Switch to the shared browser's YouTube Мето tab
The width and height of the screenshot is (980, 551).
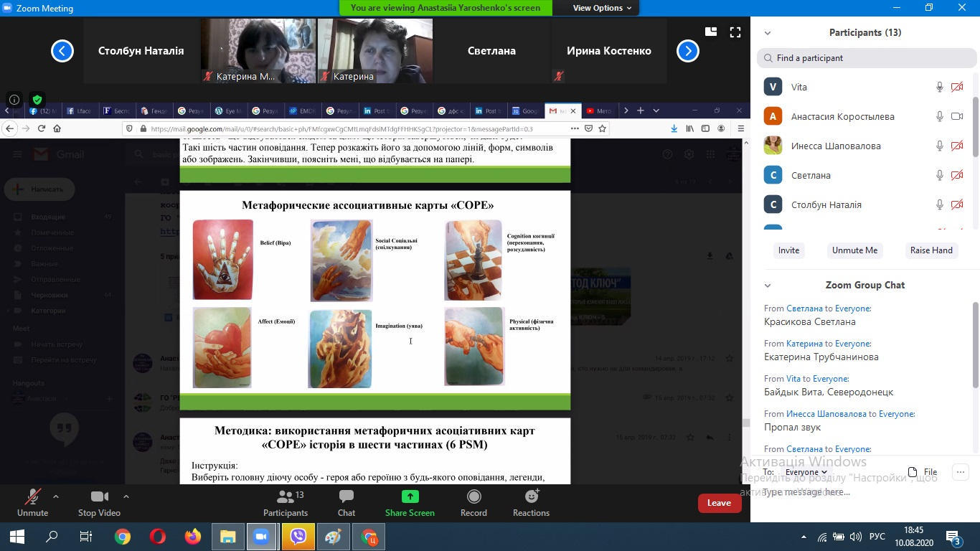click(x=599, y=110)
